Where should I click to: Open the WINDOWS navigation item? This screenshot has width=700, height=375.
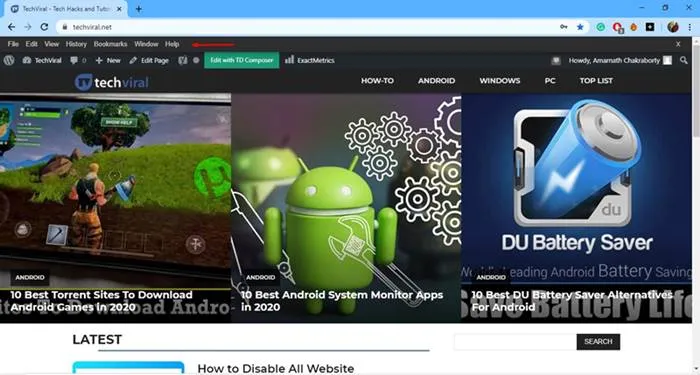500,81
